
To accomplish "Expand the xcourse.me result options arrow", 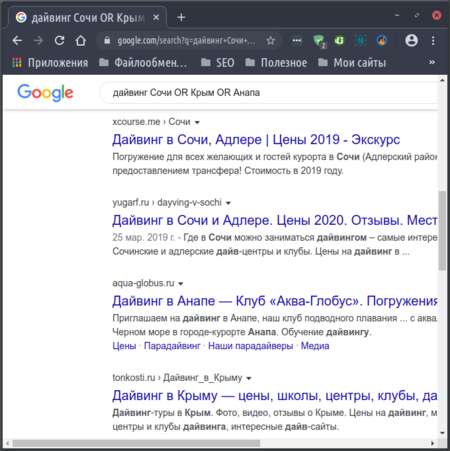I will click(x=197, y=122).
